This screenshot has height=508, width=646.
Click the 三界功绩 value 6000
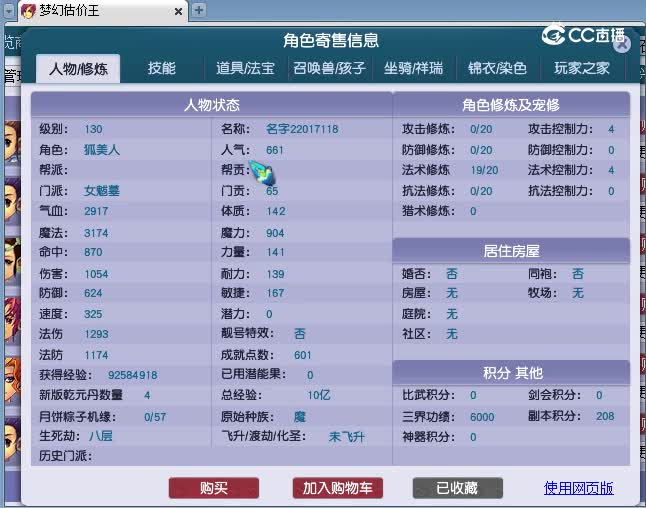coord(482,417)
